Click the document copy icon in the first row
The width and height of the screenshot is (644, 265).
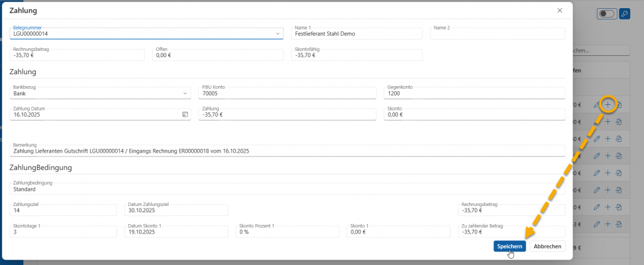point(619,104)
